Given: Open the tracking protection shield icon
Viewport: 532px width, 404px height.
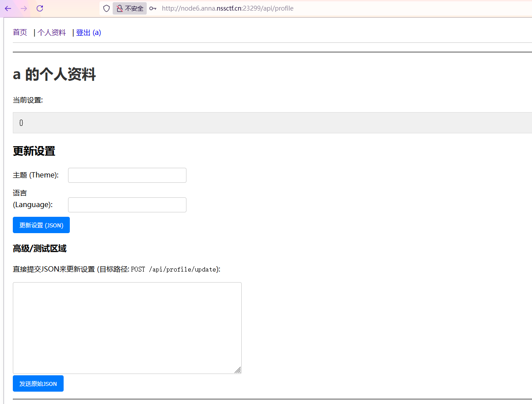Looking at the screenshot, I should coord(106,8).
